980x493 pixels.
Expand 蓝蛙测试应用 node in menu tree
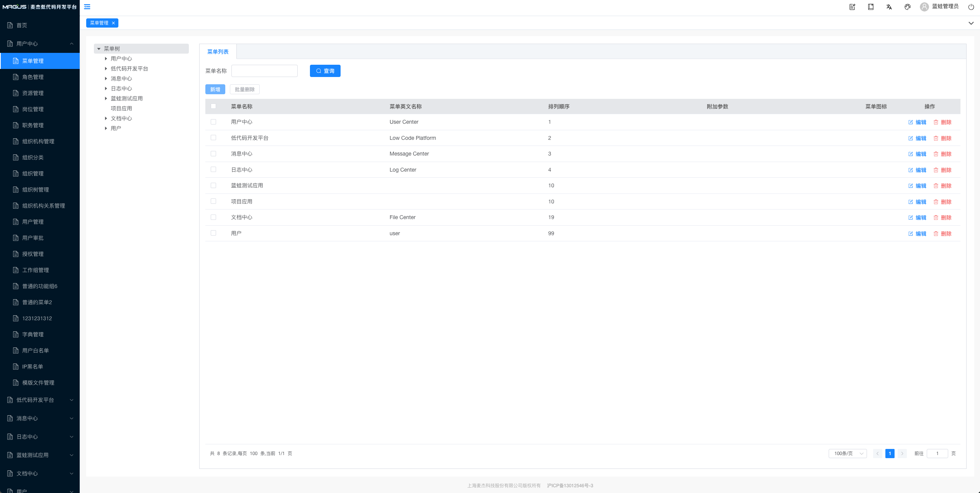pyautogui.click(x=106, y=98)
